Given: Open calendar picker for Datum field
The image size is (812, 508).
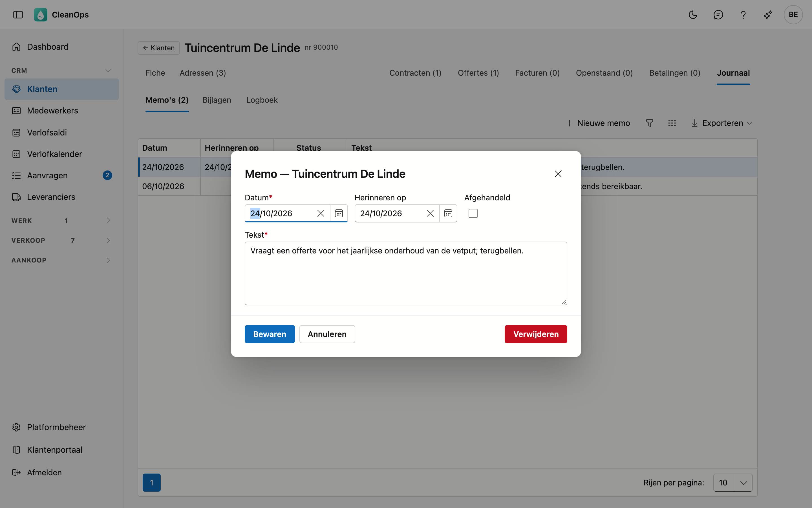Looking at the screenshot, I should point(339,213).
